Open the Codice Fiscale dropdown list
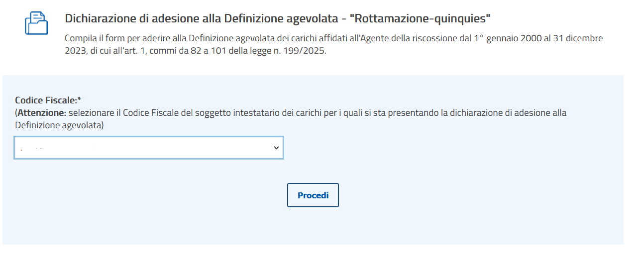This screenshot has width=644, height=255. 148,148
